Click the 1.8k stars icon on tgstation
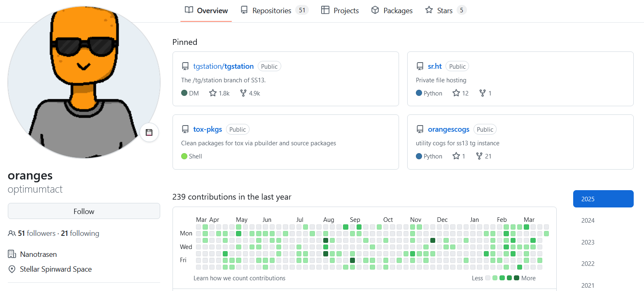This screenshot has width=644, height=291. (x=213, y=93)
